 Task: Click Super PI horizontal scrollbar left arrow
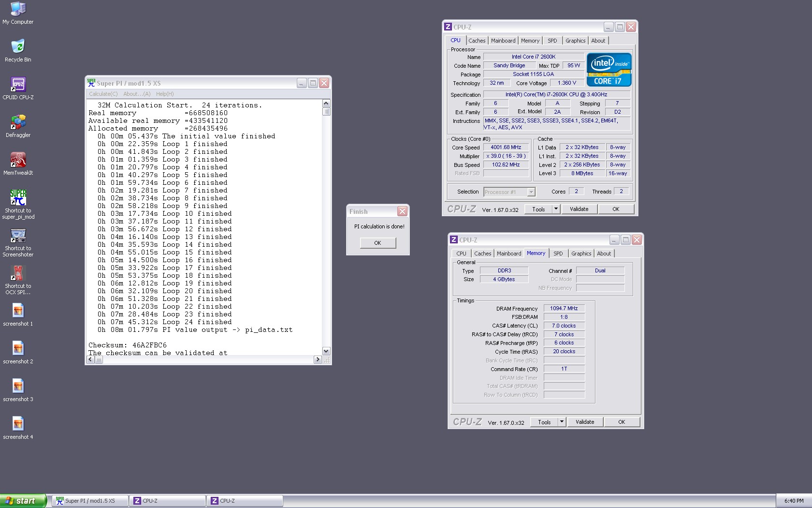point(91,359)
